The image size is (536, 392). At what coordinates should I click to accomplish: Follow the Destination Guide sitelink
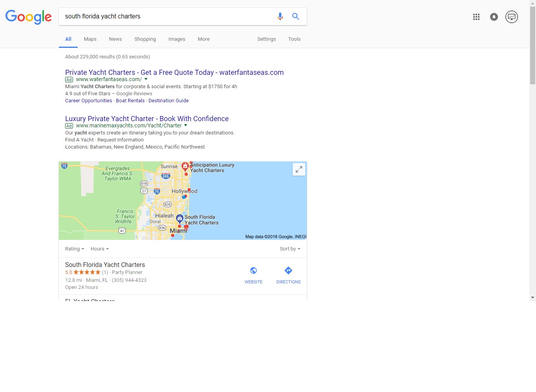169,101
